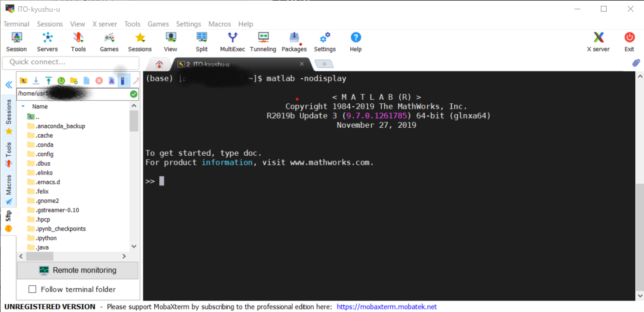Click the terminal scroll up arrow
Image resolution: width=644 pixels, height=312 pixels.
point(639,76)
